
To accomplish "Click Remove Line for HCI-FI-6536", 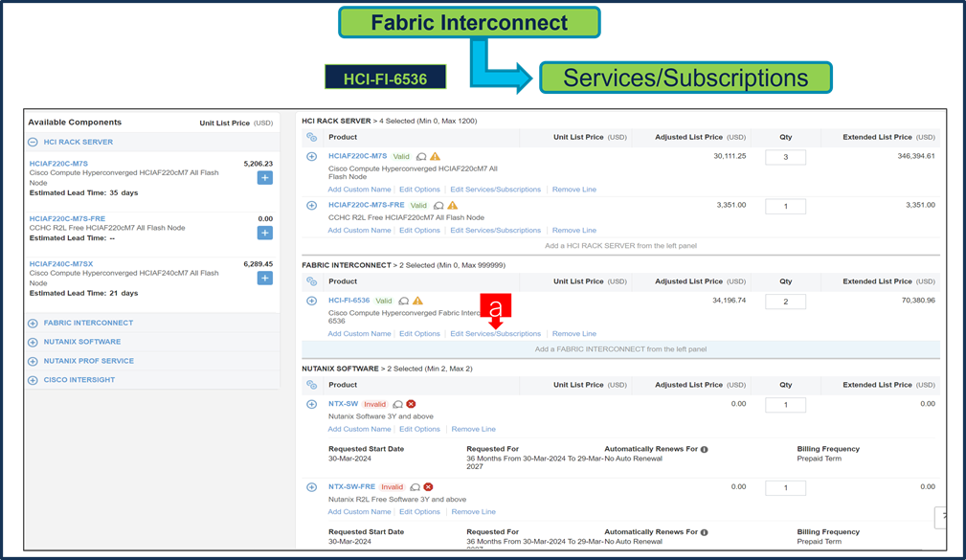I will [574, 334].
